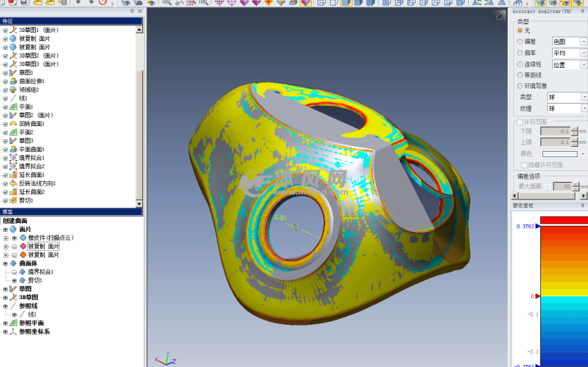The height and width of the screenshot is (367, 588).
Task: Click the 曲面拉伸1 feature icon
Action: point(13,81)
